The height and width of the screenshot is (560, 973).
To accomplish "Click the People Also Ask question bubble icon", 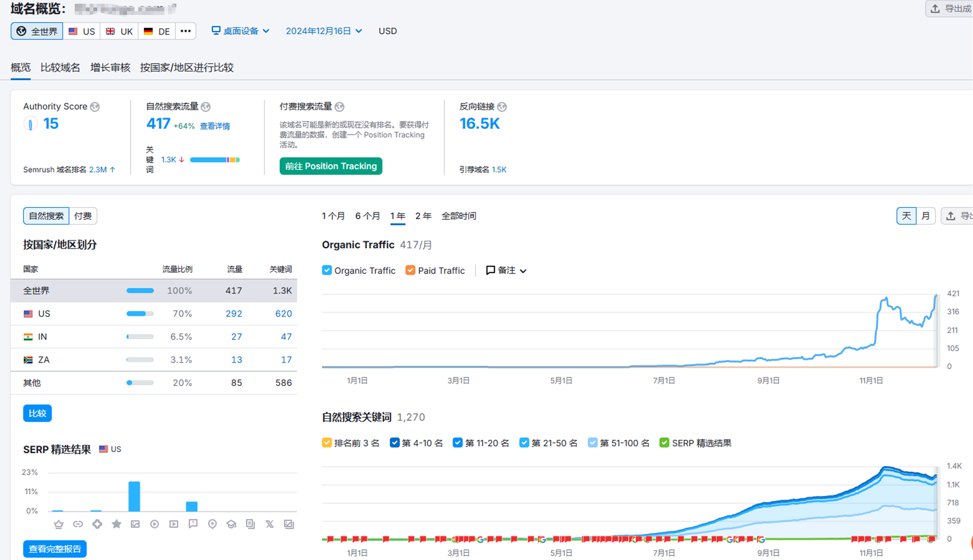I will pos(193,524).
